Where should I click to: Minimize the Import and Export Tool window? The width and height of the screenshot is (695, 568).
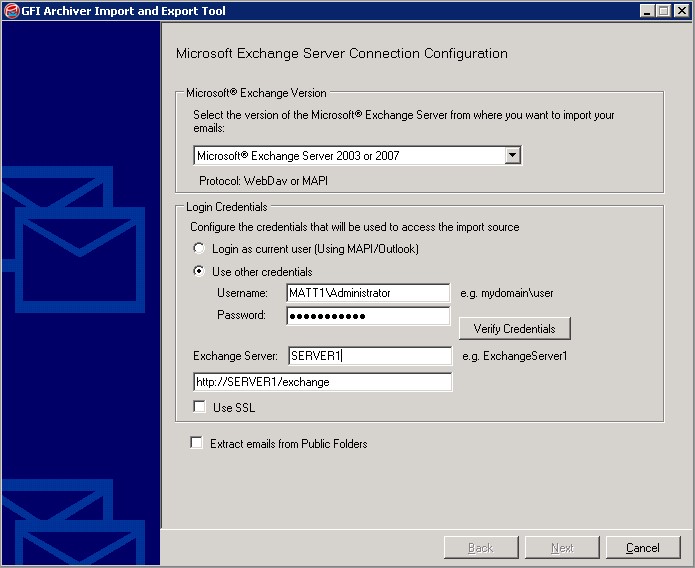coord(647,11)
